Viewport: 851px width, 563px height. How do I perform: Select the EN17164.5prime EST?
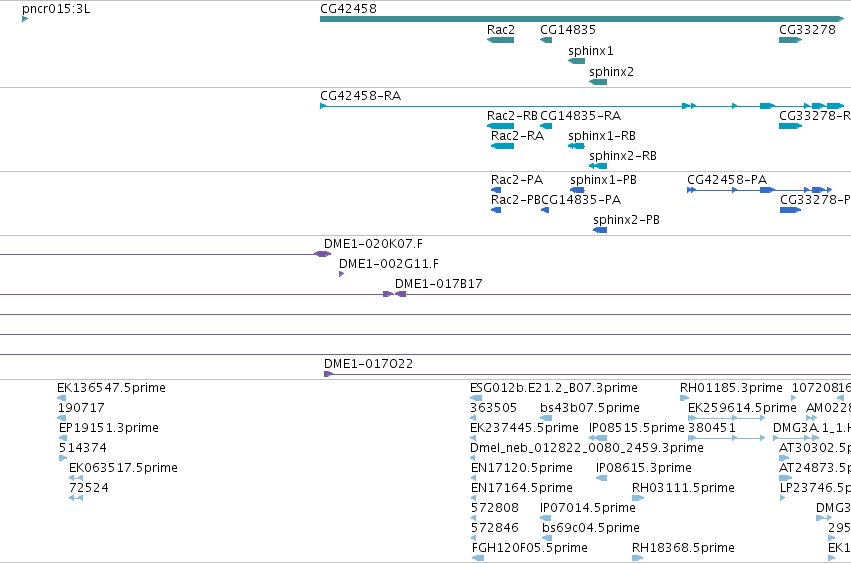point(473,498)
